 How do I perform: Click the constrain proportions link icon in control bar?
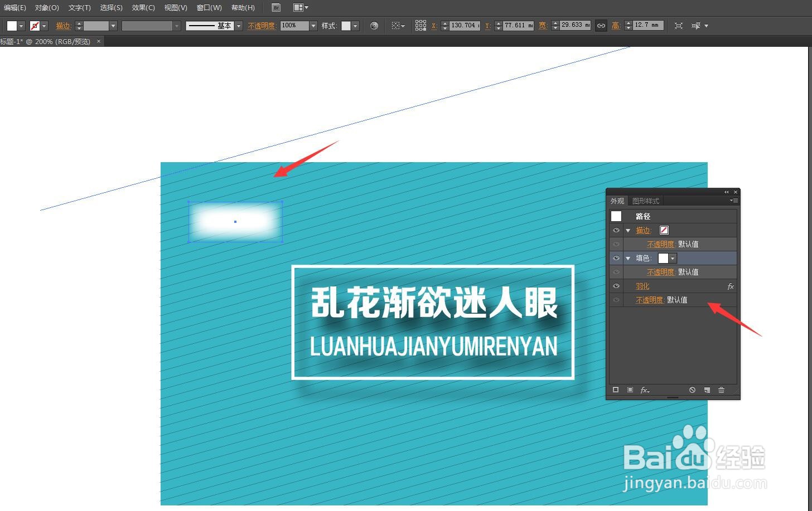(601, 25)
